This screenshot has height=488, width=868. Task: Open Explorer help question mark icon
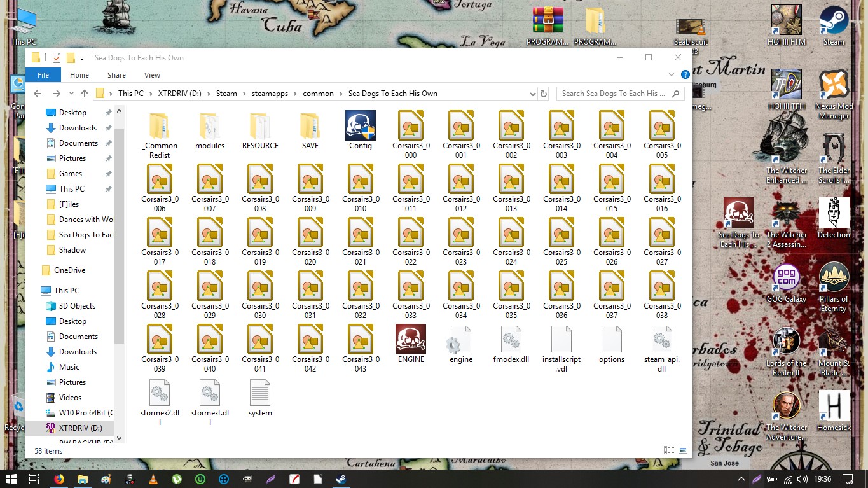point(685,74)
